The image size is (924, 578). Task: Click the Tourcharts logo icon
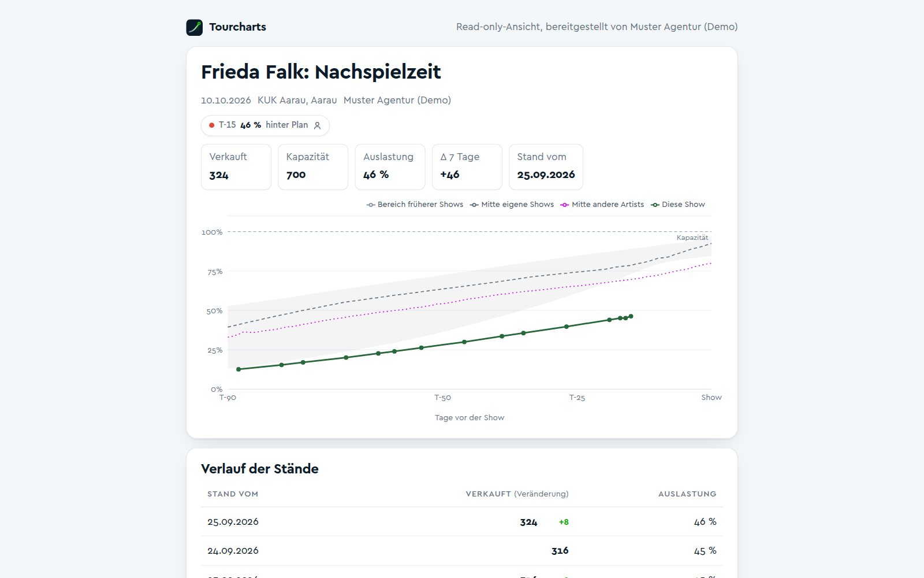pos(195,27)
